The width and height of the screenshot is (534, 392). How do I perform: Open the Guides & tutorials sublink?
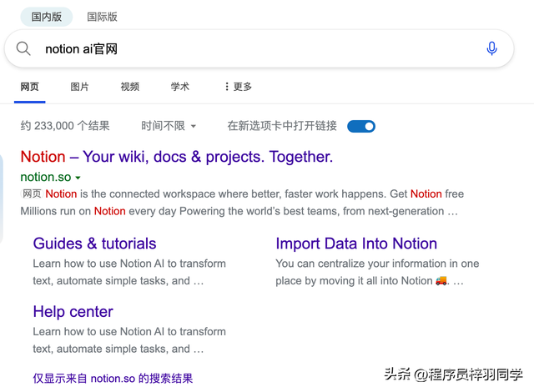tap(94, 244)
